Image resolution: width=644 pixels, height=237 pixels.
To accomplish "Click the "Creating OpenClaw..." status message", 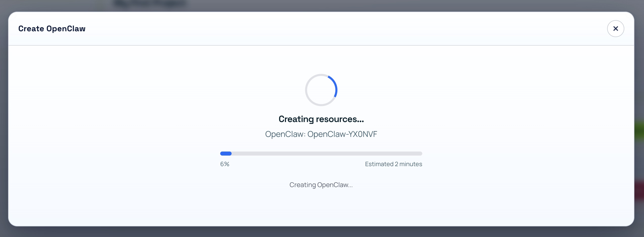I will pos(321,185).
